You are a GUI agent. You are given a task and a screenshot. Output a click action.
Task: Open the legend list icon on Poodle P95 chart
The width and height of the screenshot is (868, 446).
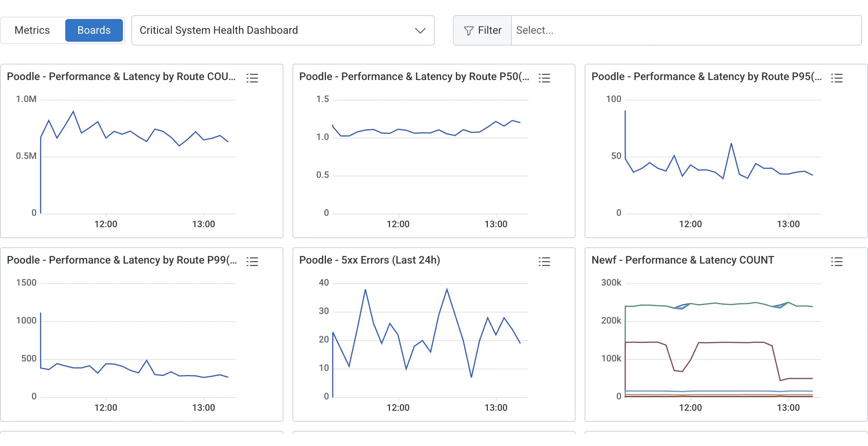pos(837,78)
